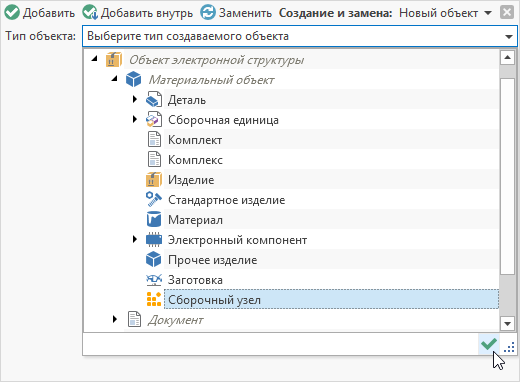This screenshot has height=382, width=520.
Task: Click the Заменить toolbar button
Action: pos(236,13)
